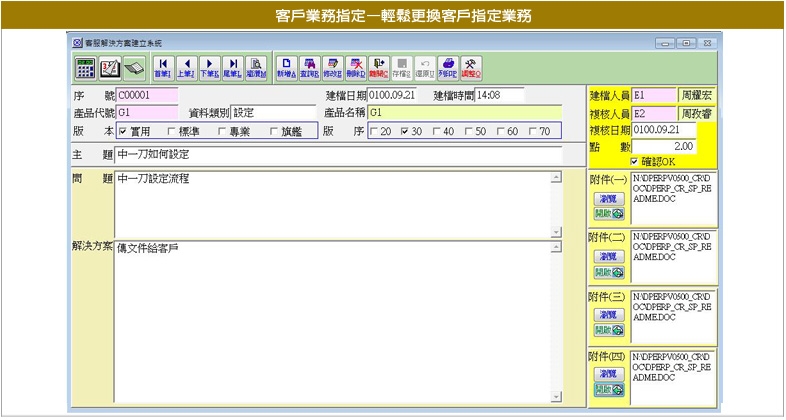The image size is (786, 420).
Task: Click the calendar notepad icon
Action: pyautogui.click(x=108, y=68)
